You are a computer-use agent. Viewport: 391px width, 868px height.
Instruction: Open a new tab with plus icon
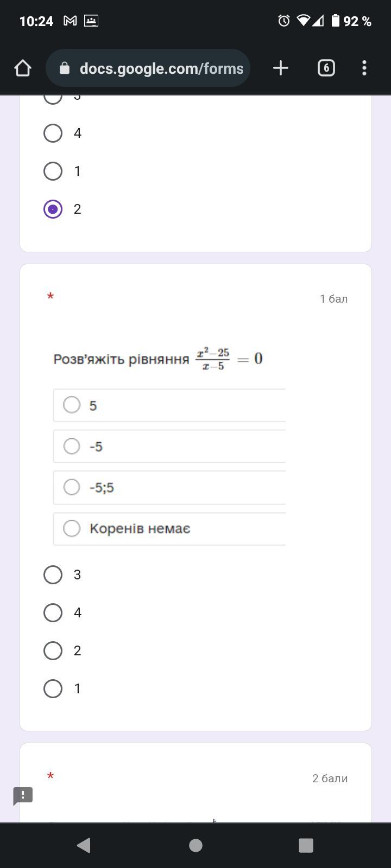click(280, 68)
